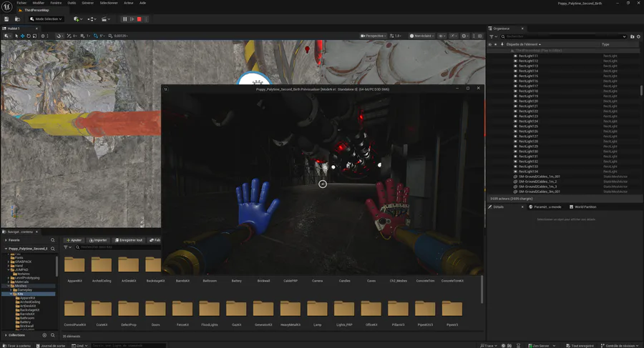Click the console command input field
Screen dimensions: 644x348
click(x=128, y=346)
